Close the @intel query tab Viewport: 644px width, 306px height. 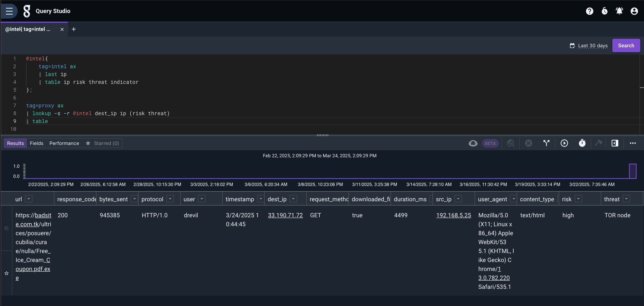pyautogui.click(x=62, y=29)
